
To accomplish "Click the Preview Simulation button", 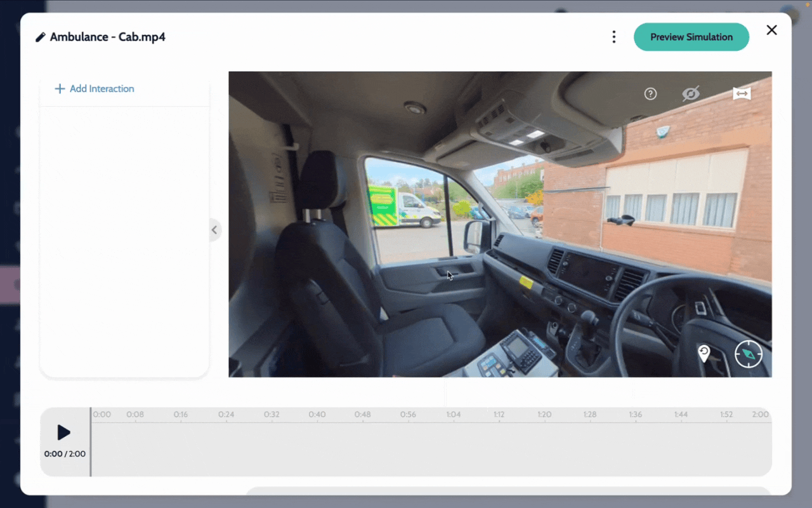I will [x=691, y=37].
